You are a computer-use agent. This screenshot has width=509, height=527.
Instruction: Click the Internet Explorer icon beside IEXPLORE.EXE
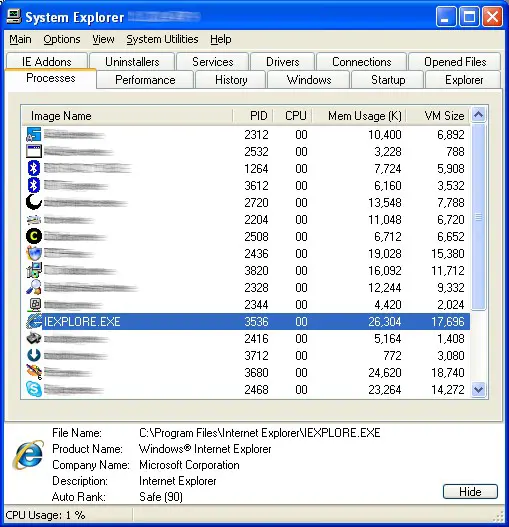34,322
